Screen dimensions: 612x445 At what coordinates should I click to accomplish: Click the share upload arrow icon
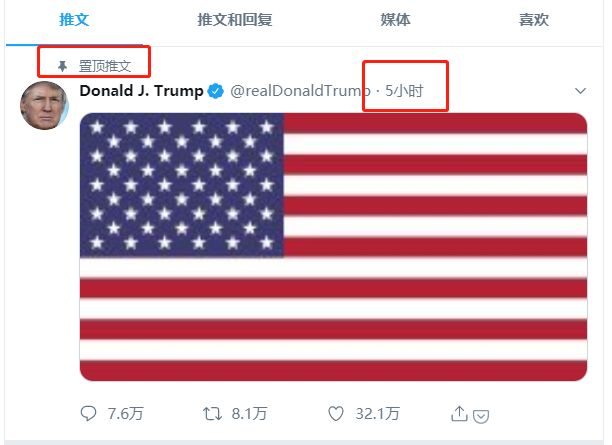(x=459, y=414)
